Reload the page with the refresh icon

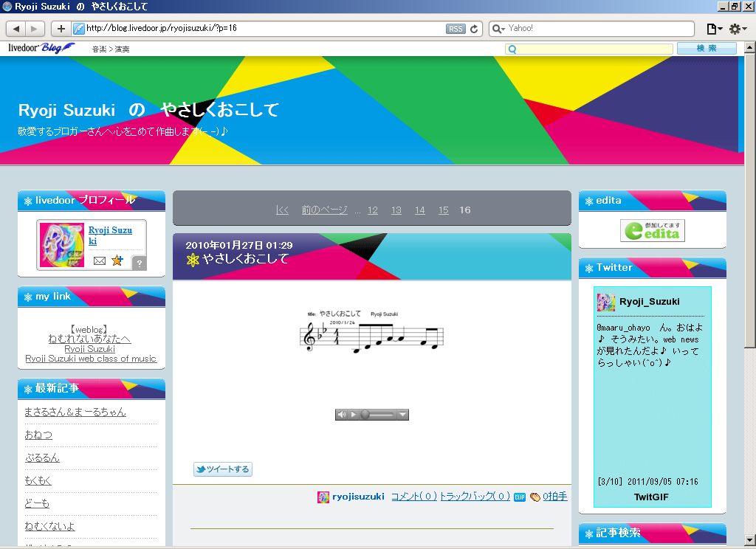tap(474, 29)
